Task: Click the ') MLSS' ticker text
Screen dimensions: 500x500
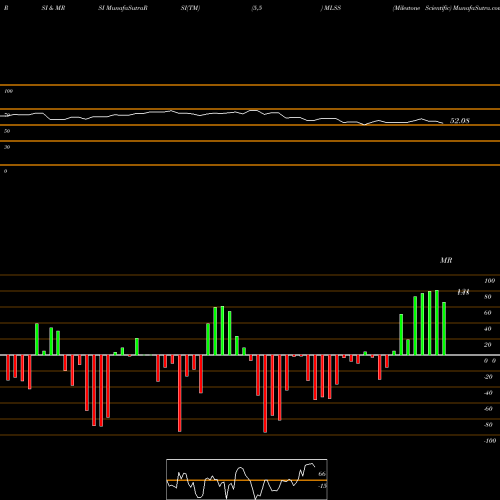Action: point(331,8)
